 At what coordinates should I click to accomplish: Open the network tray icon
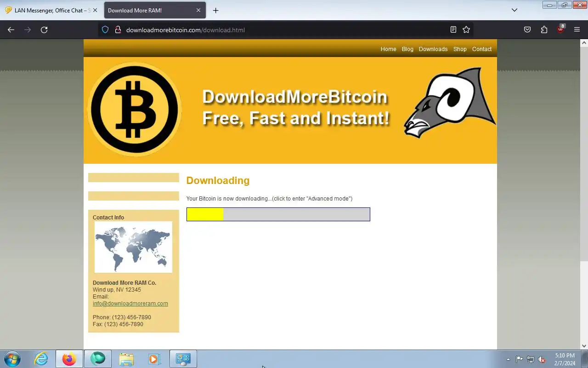pos(531,359)
